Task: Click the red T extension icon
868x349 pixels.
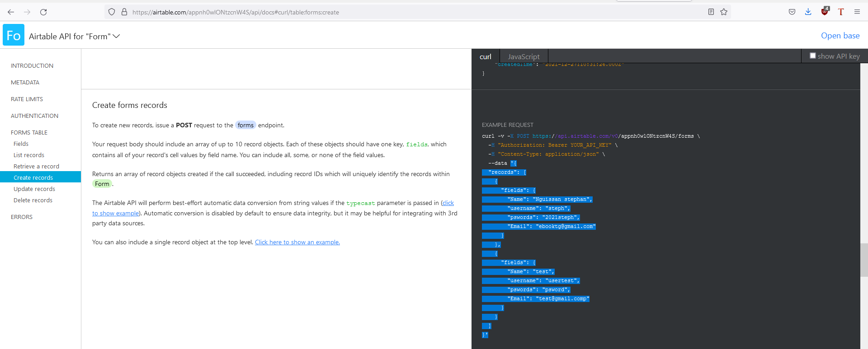Action: [841, 12]
